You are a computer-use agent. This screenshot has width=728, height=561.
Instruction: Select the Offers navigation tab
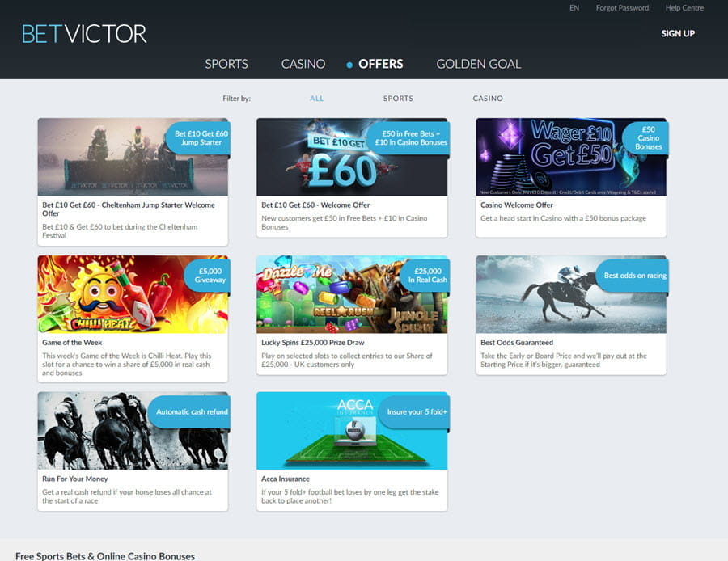(381, 64)
